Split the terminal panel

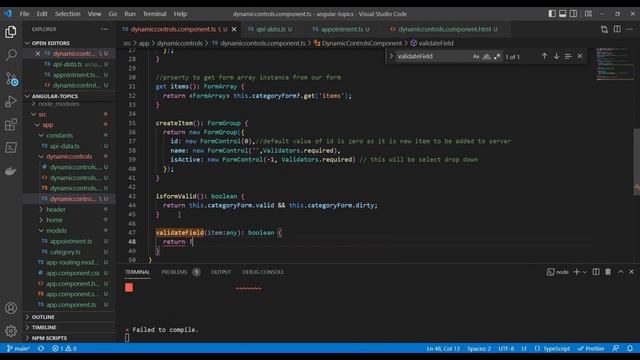tap(596, 272)
